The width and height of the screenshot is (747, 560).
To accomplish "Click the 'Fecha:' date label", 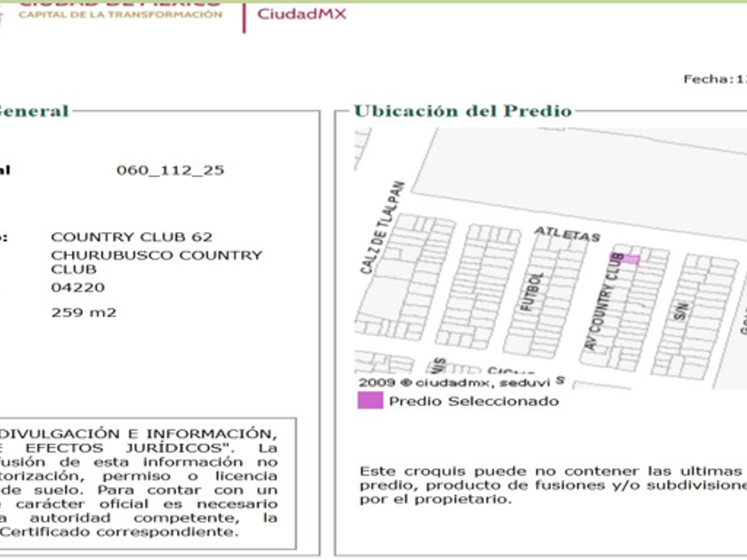I will (709, 79).
